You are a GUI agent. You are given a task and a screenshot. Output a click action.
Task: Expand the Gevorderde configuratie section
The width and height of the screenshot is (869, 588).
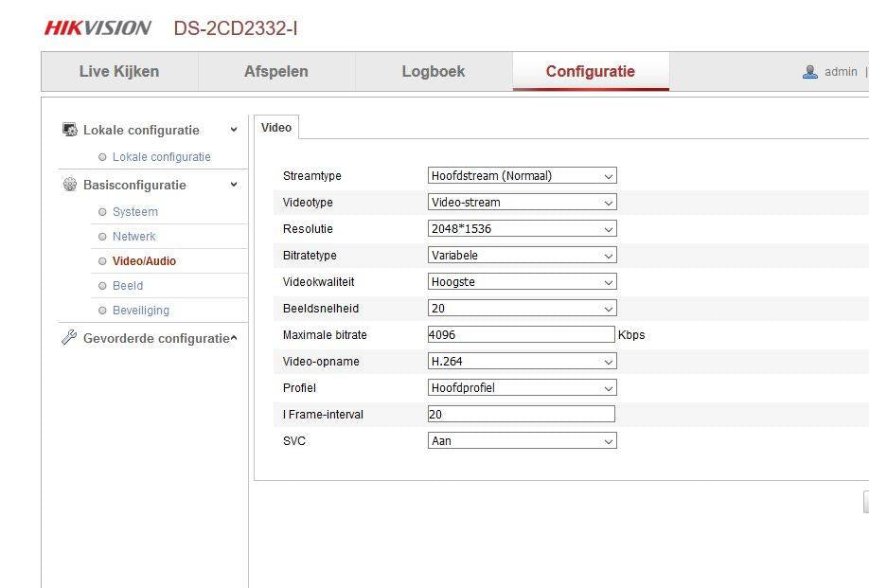coord(234,338)
